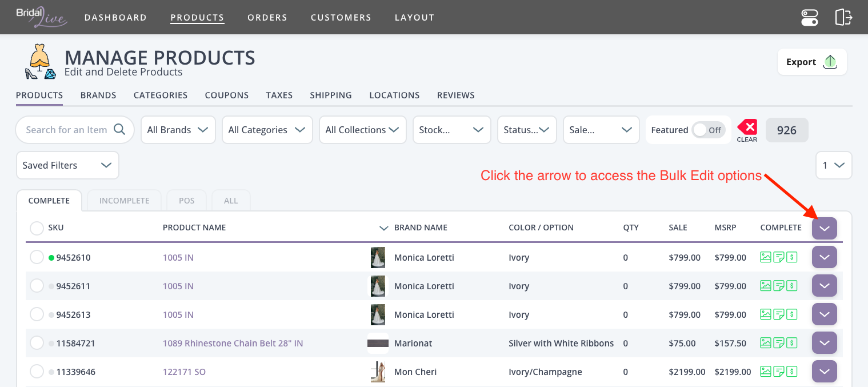This screenshot has height=387, width=868.
Task: Click the Mon Cheri product thumbnail
Action: [378, 372]
